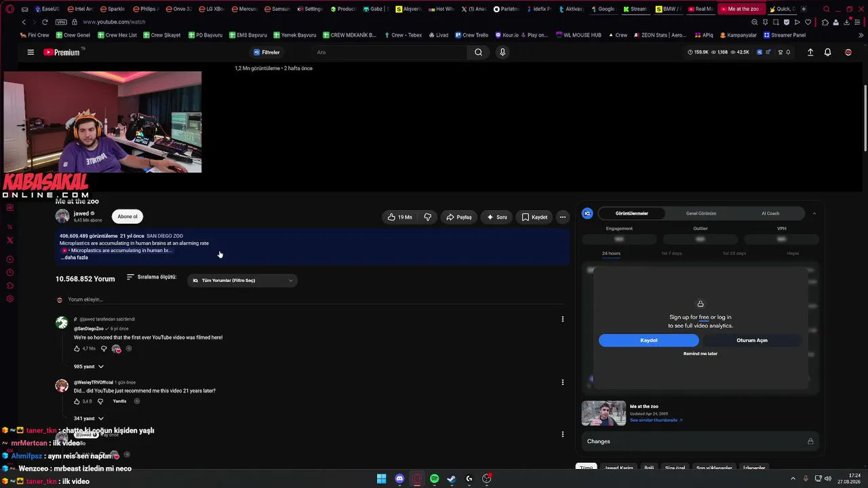Image resolution: width=868 pixels, height=488 pixels.
Task: Collapse the analytics panel chevron
Action: (814, 213)
